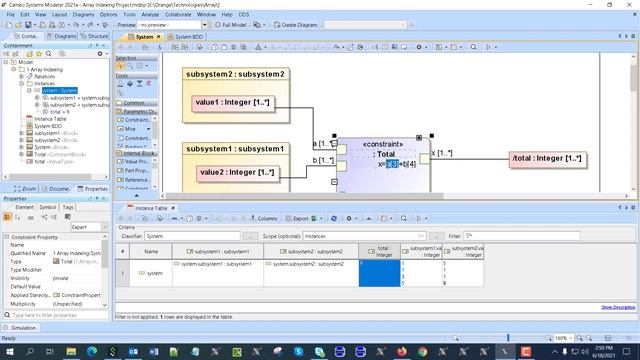
Task: Click the Filter input field
Action: (x=522, y=236)
